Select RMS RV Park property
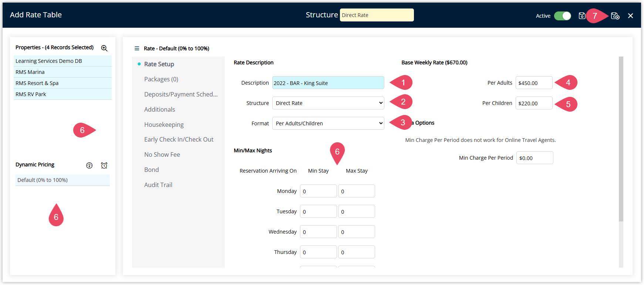The image size is (644, 285). coord(63,94)
